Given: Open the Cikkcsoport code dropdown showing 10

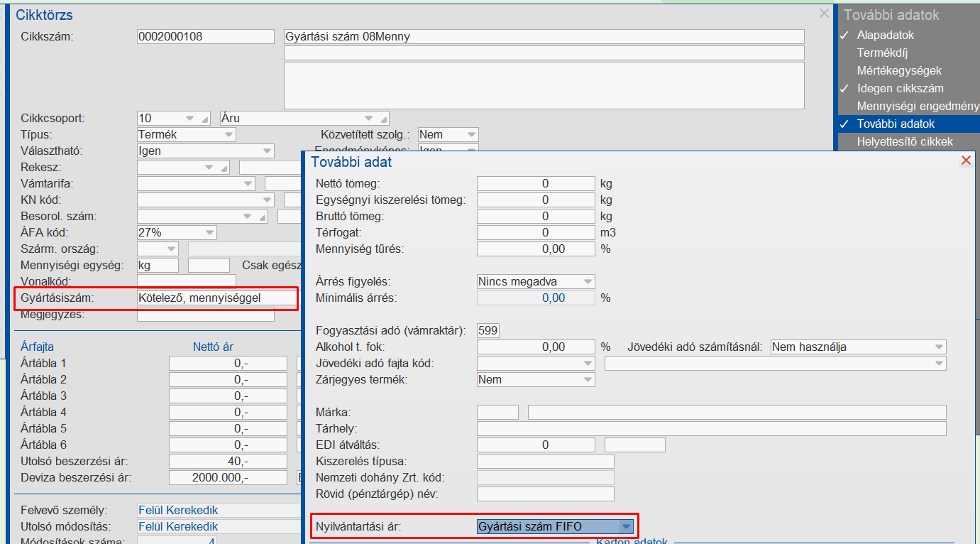Looking at the screenshot, I should (x=189, y=119).
